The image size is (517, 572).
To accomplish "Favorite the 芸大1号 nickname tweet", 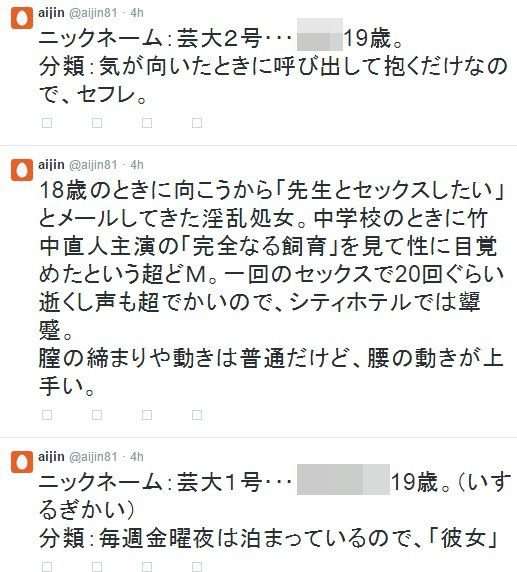I will [x=147, y=567].
